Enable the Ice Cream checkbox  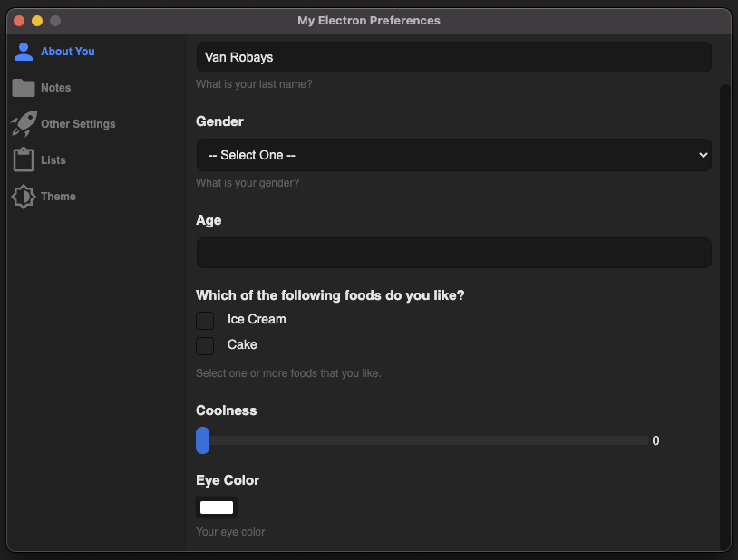click(x=205, y=320)
